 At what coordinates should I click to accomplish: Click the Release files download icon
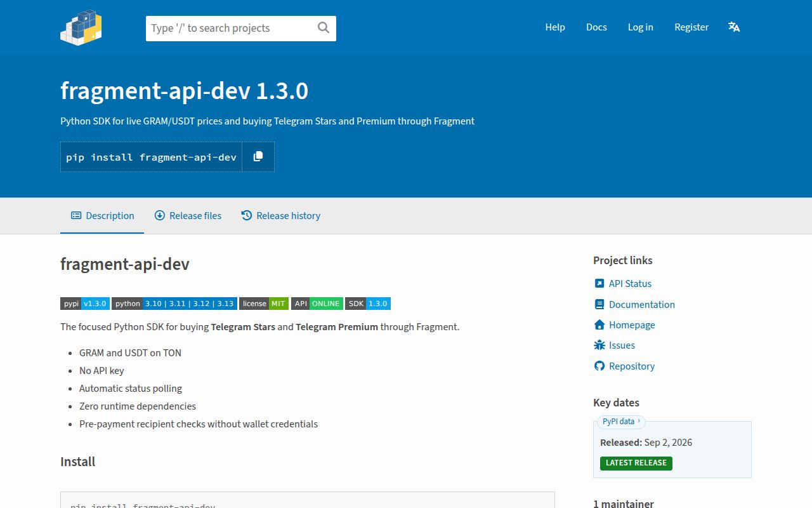coord(160,216)
